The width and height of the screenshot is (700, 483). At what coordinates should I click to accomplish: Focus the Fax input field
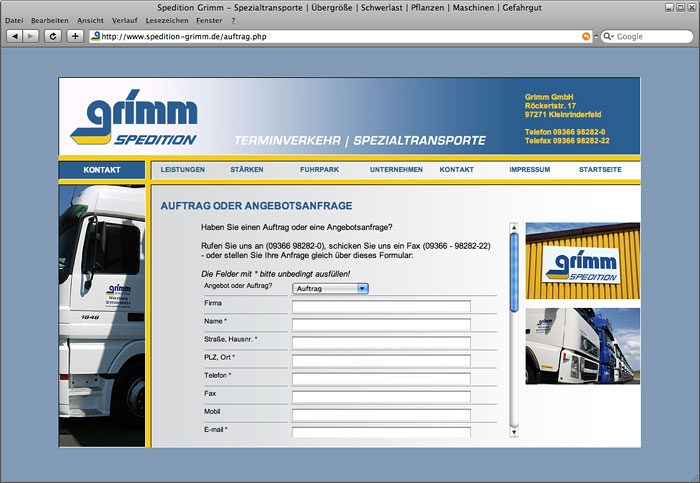coord(381,397)
